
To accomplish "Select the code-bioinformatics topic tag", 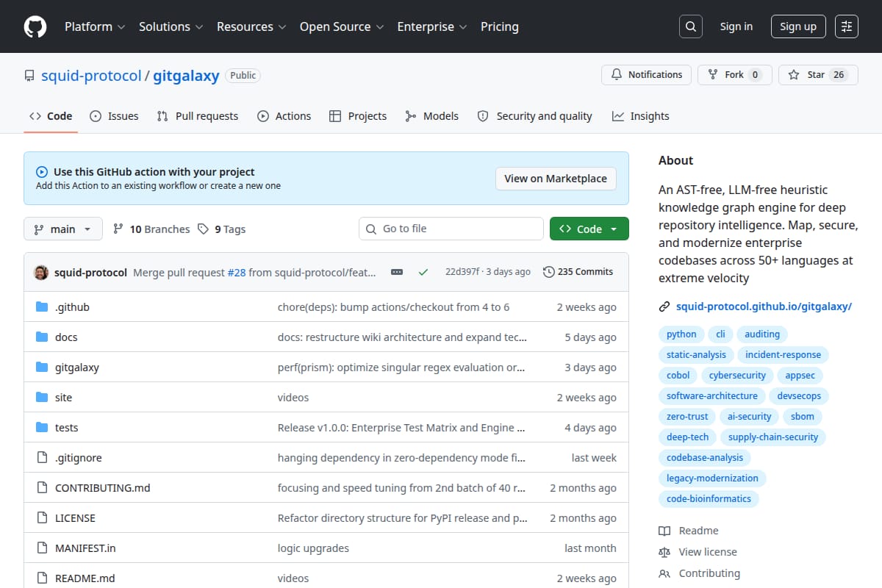I will point(709,499).
